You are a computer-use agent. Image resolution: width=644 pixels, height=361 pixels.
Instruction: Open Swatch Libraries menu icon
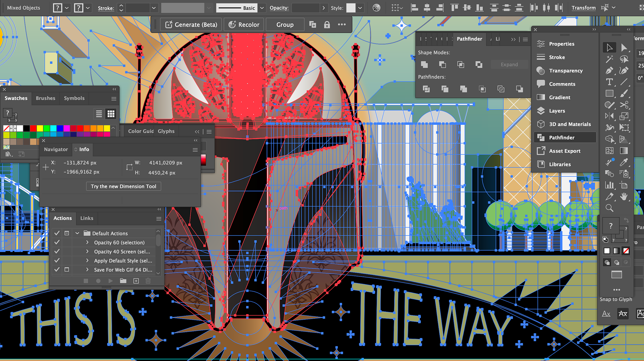point(9,154)
